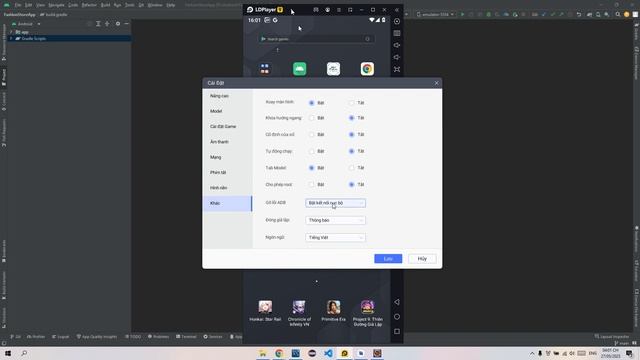Screen dimensions: 640x360
Task: Open Project 9 game icon
Action: [x=367, y=307]
